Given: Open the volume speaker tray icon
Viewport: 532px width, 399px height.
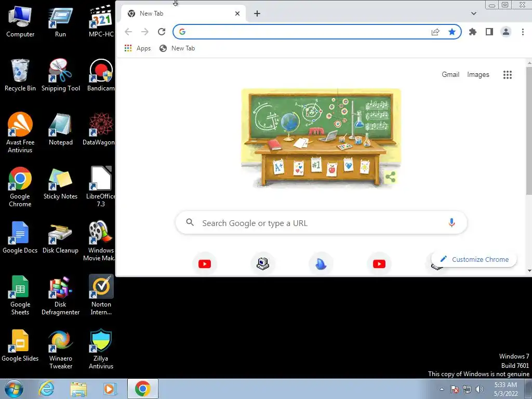Looking at the screenshot, I should pos(480,389).
